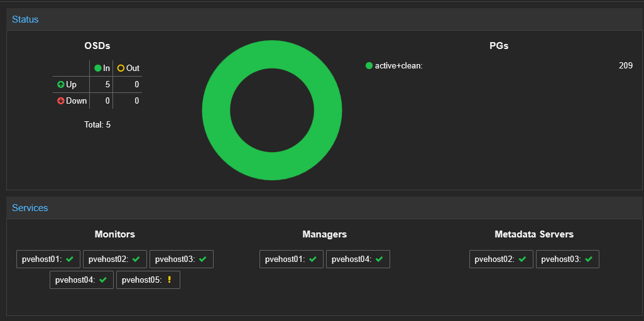The width and height of the screenshot is (644, 321).
Task: Click the red Down arrow icon in OSDs
Action: click(61, 101)
